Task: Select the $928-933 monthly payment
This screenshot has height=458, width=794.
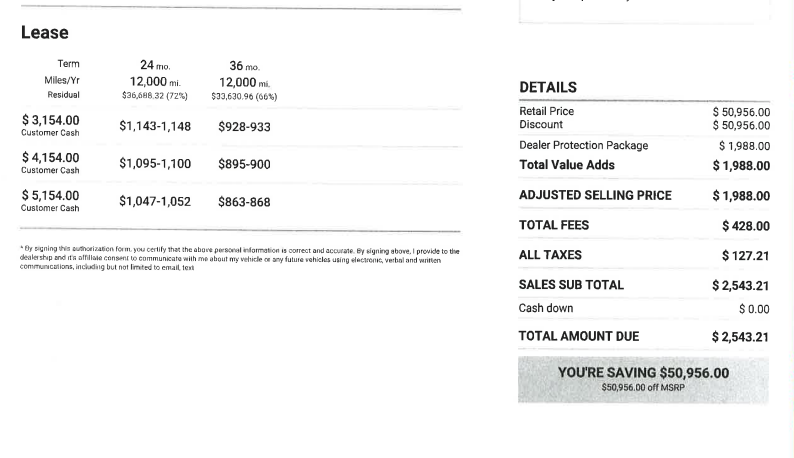Action: pos(244,127)
